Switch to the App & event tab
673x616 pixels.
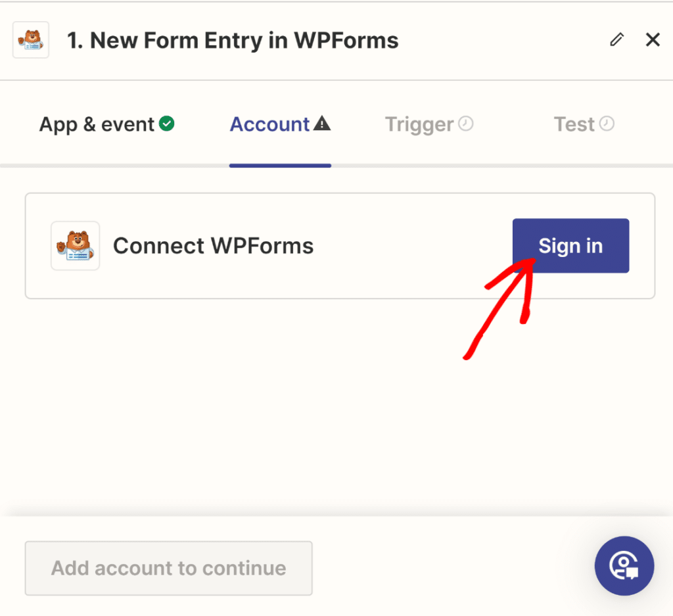point(95,124)
